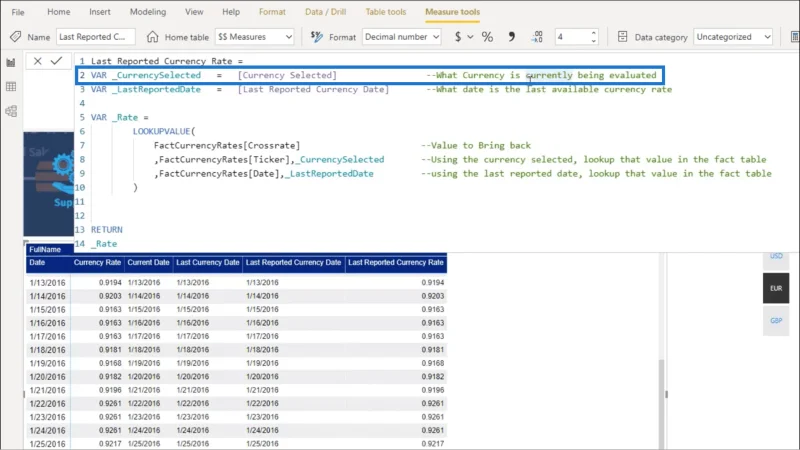The image size is (800, 450).
Task: Open the Decimal number format dropdown
Action: point(402,37)
